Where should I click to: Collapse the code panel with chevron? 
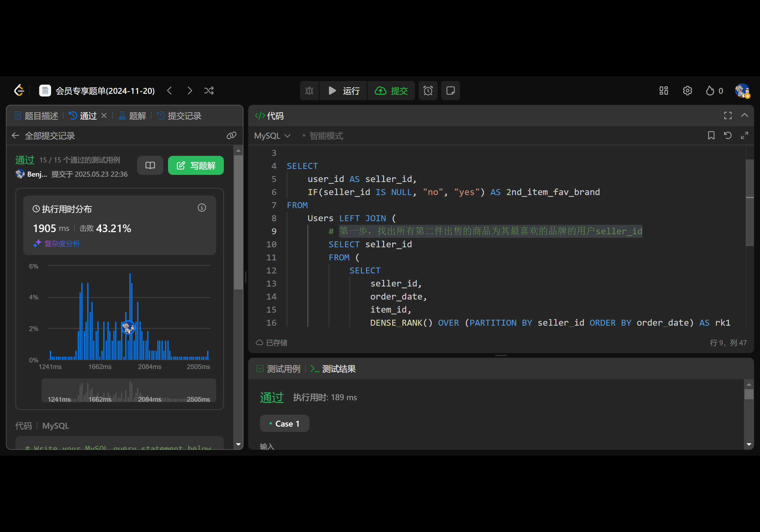[x=745, y=115]
